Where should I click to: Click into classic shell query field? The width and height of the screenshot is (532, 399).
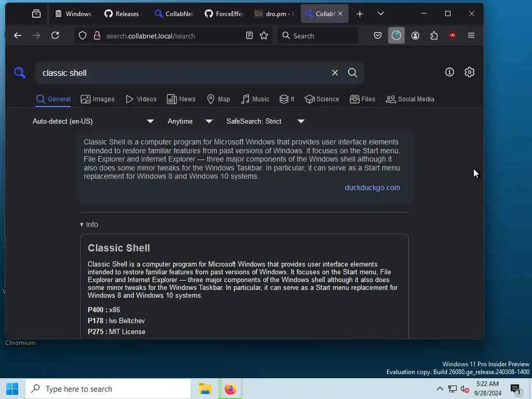(x=183, y=73)
